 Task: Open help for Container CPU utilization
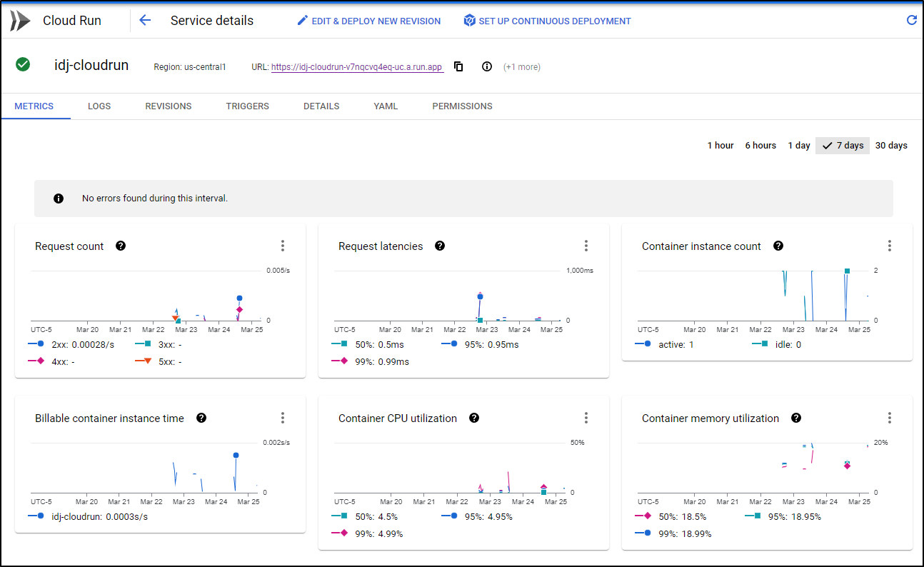474,418
